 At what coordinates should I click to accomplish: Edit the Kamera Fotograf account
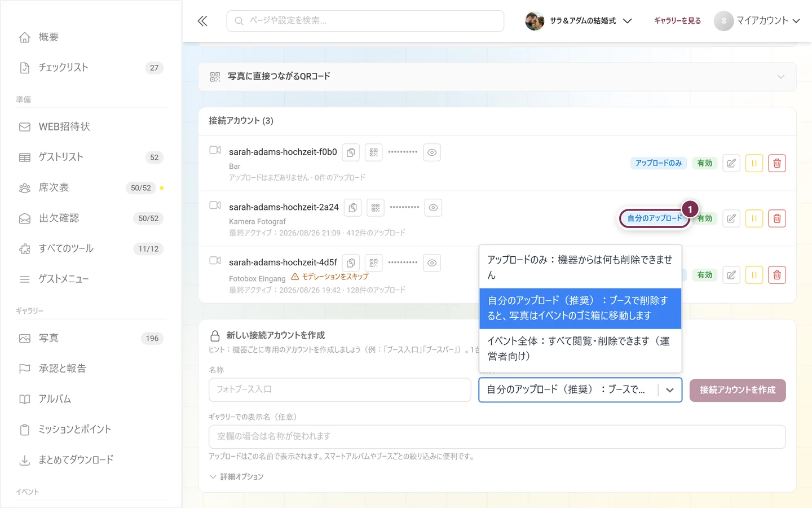[731, 218]
